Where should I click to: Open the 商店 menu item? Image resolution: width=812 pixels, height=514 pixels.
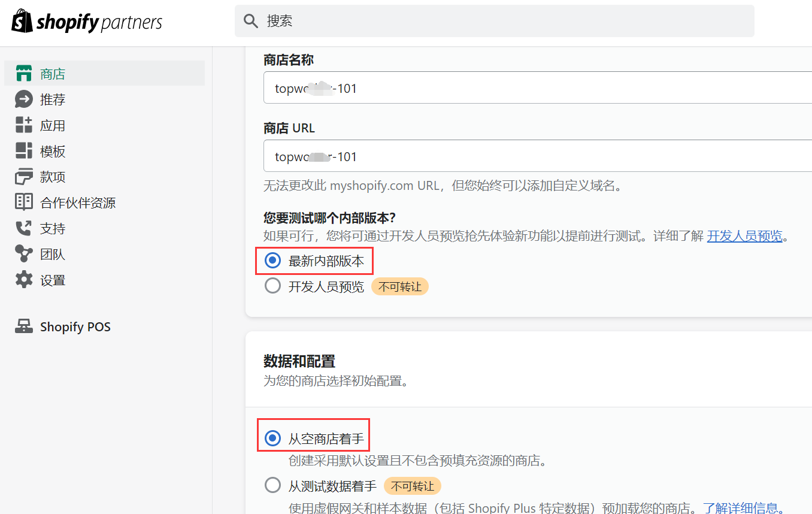[104, 74]
